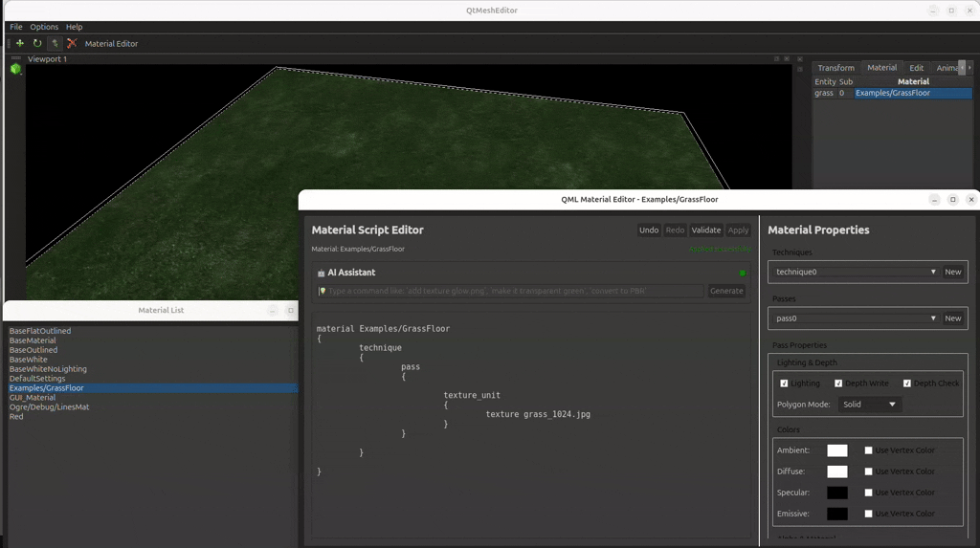Minimize the QML Material Editor window

tap(934, 199)
